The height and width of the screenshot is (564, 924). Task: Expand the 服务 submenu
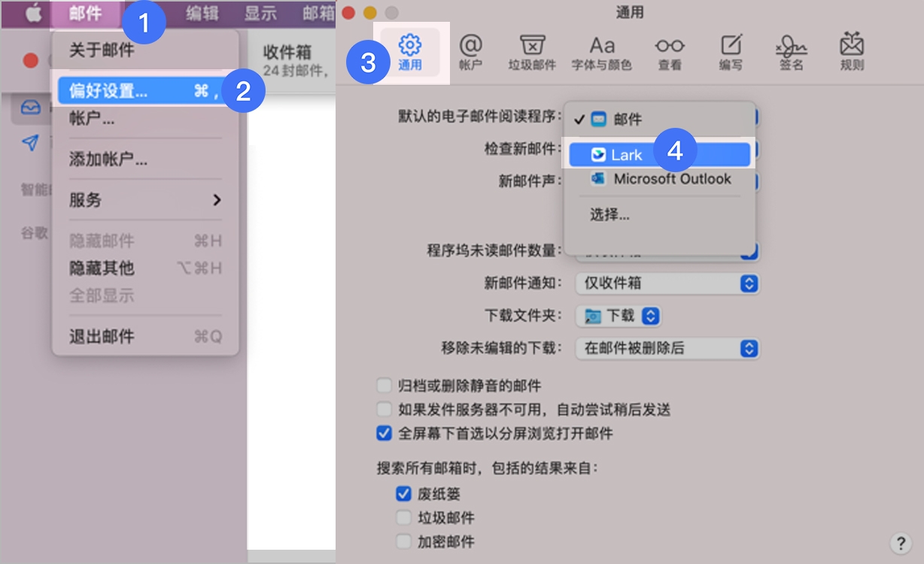pos(145,200)
